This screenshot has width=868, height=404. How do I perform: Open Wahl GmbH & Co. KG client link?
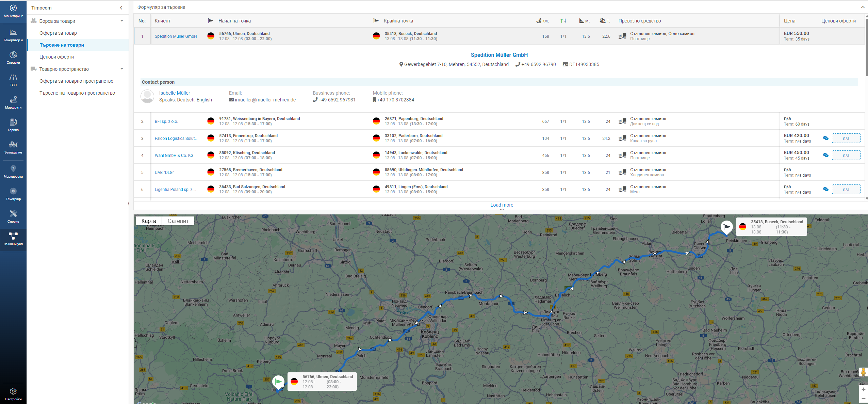174,156
